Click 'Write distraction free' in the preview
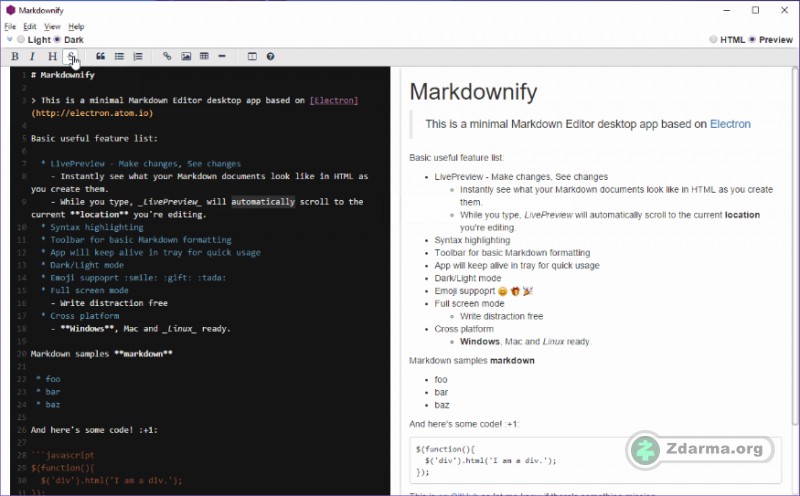 pos(502,316)
